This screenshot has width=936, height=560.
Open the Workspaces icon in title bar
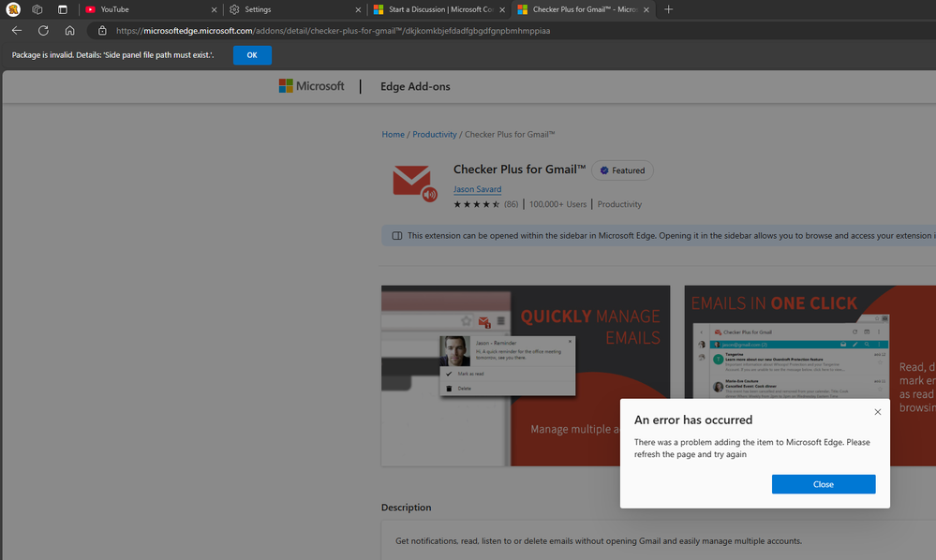coord(37,9)
